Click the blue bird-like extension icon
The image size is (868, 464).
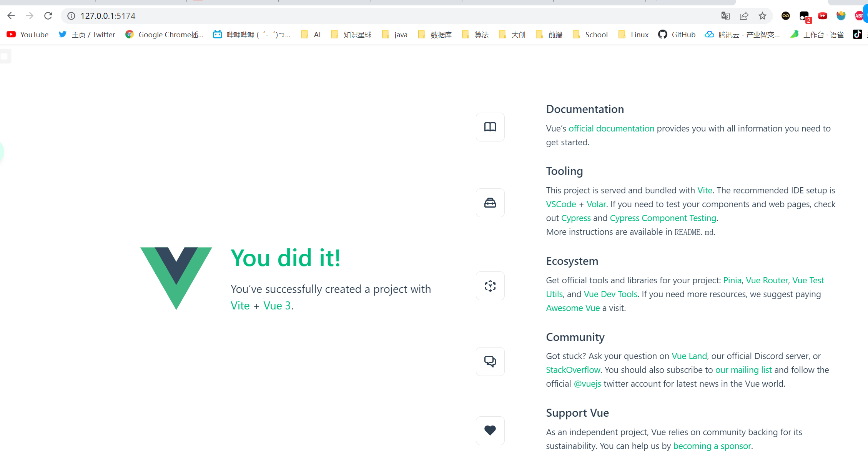pos(841,16)
